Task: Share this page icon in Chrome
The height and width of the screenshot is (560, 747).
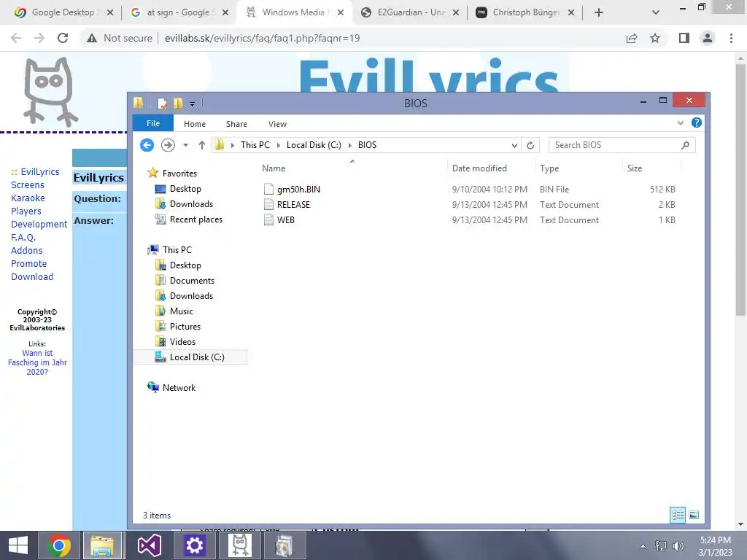Action: click(x=632, y=38)
